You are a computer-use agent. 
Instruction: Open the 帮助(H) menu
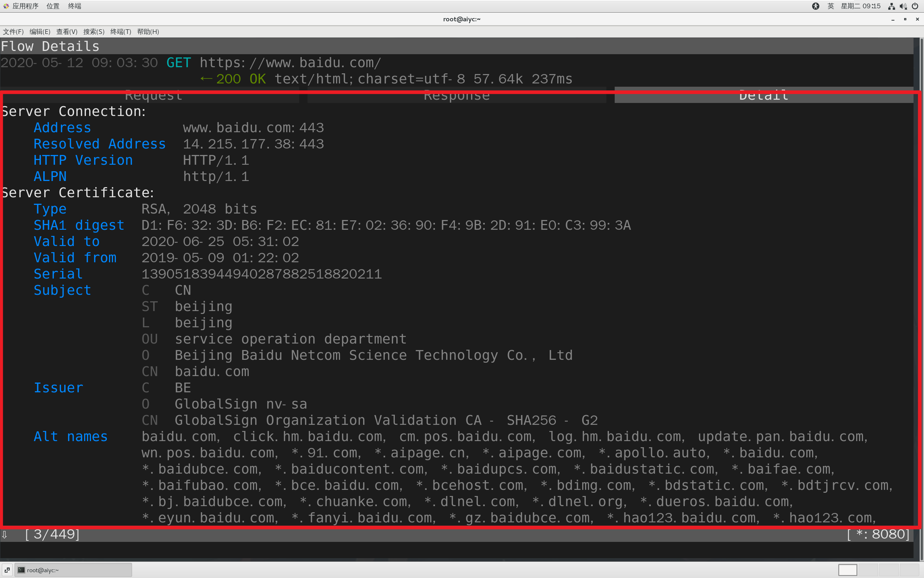tap(148, 32)
